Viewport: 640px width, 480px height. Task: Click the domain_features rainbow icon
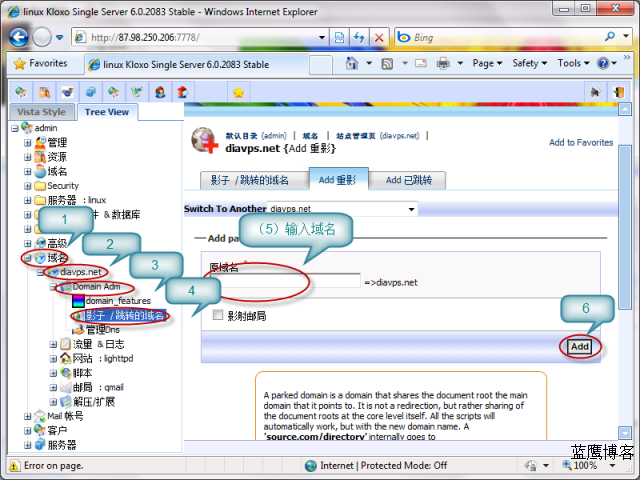78,301
